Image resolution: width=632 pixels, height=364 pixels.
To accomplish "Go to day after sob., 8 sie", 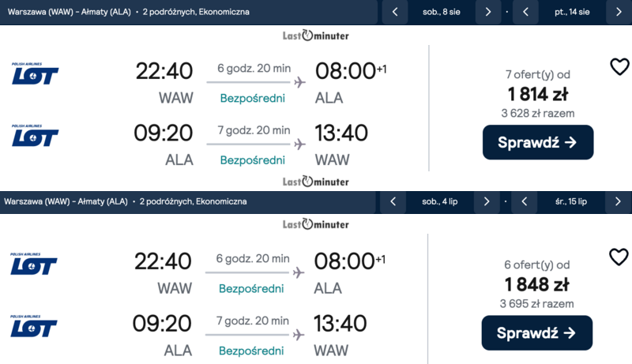I will pos(488,12).
